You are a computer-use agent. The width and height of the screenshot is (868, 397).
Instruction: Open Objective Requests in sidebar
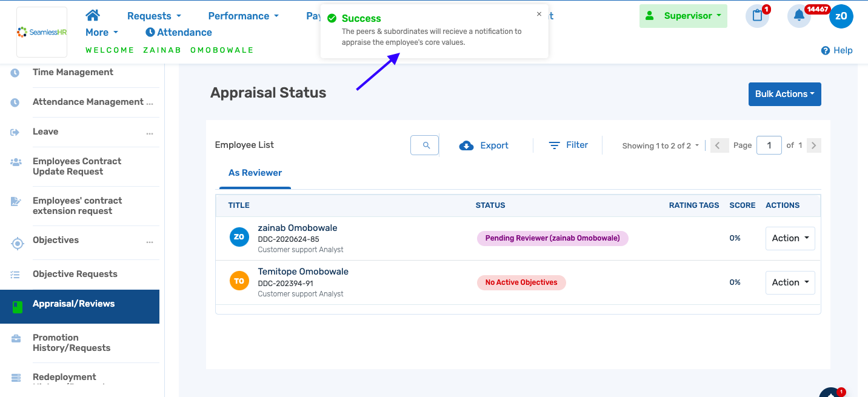(x=75, y=274)
